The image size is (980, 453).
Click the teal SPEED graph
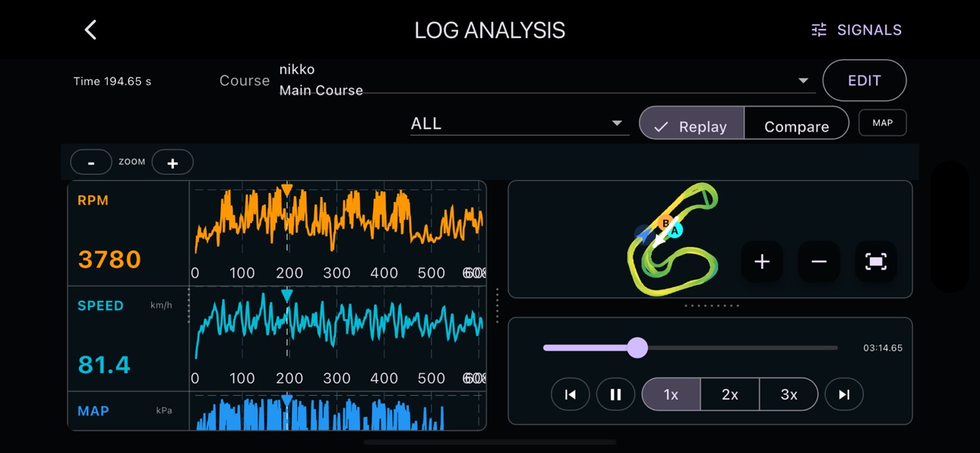pos(339,325)
